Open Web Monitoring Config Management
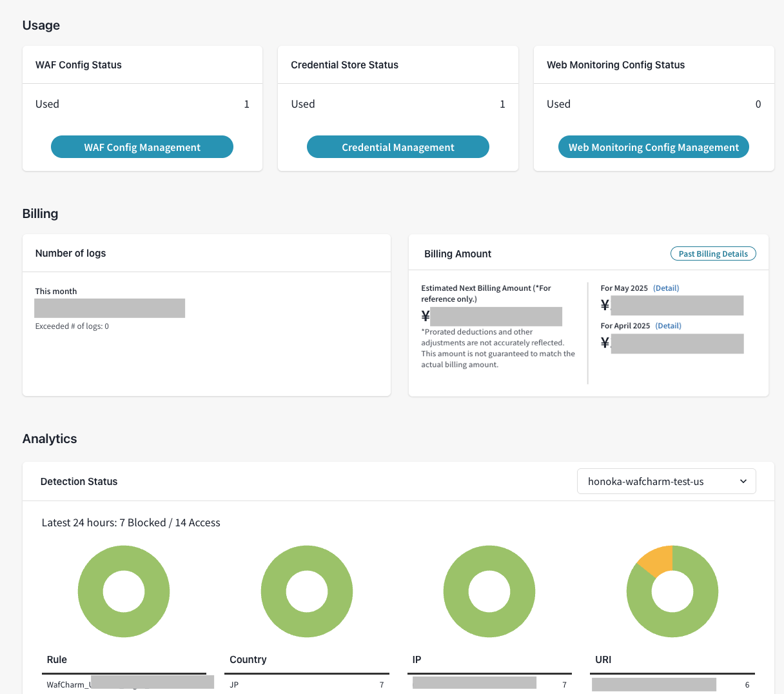Screen dimensions: 784x694 [654, 147]
